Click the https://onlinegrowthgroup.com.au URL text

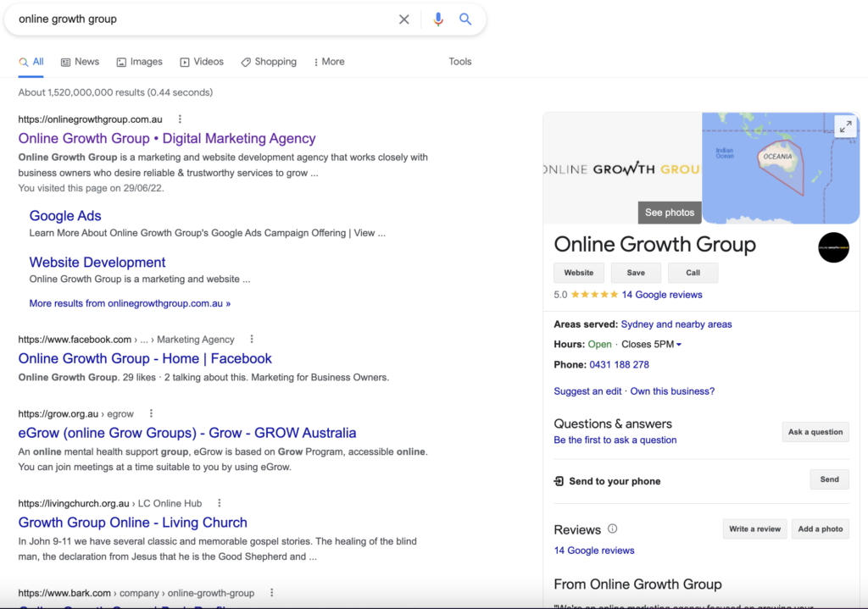click(90, 119)
